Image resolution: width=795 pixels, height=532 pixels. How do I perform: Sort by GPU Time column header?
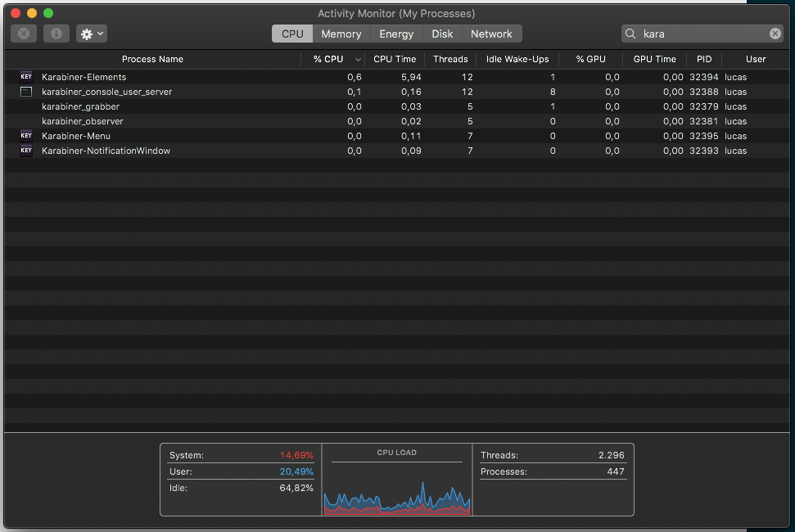point(654,59)
